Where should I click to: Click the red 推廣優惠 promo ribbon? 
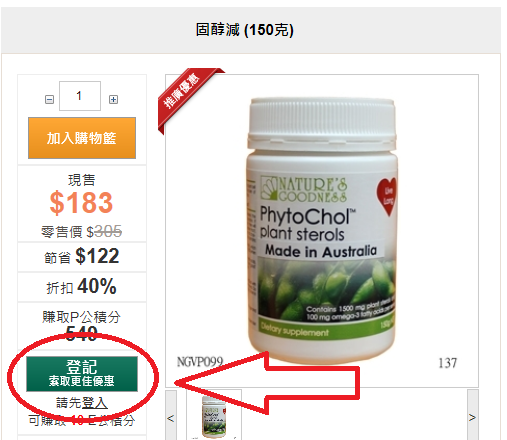click(187, 97)
